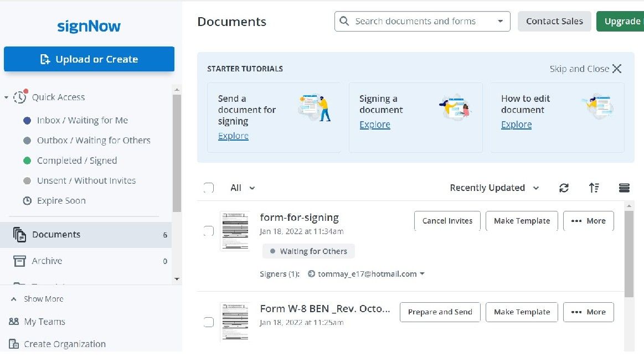Open the sort order icon near Recently Updated
Image resolution: width=644 pixels, height=362 pixels.
594,188
